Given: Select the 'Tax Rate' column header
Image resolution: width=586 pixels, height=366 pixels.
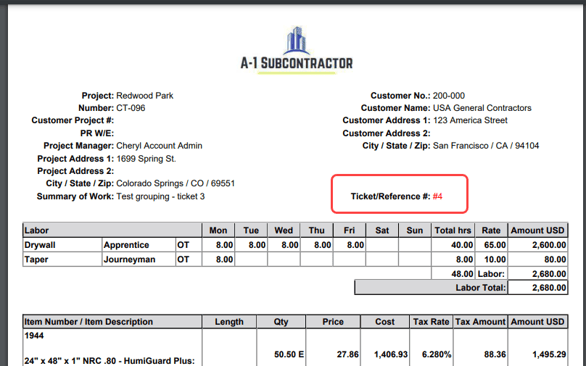Looking at the screenshot, I should pyautogui.click(x=431, y=322).
